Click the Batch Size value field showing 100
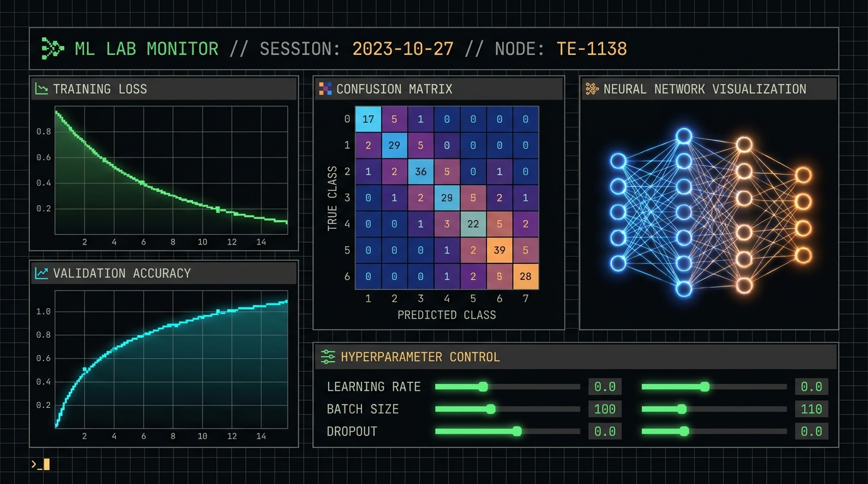This screenshot has width=868, height=484. [605, 409]
